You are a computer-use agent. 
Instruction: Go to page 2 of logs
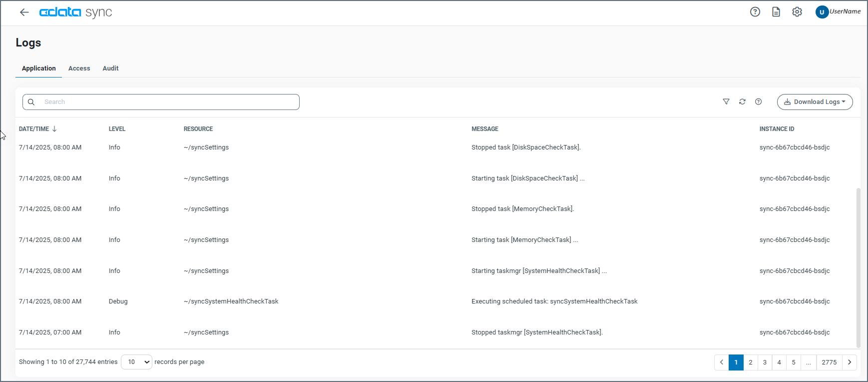pyautogui.click(x=750, y=362)
